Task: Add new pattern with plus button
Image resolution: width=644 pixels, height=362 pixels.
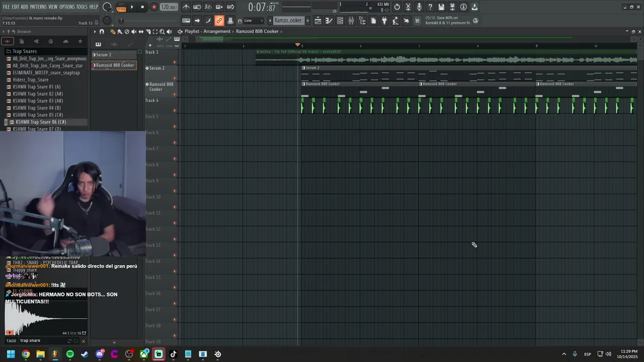Action: point(308,21)
